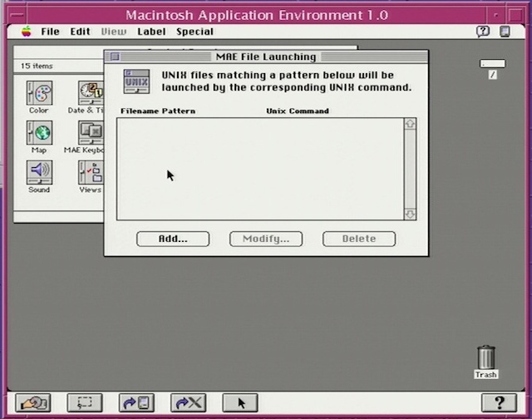Click the hand-and-disk toolbar button

pos(33,402)
